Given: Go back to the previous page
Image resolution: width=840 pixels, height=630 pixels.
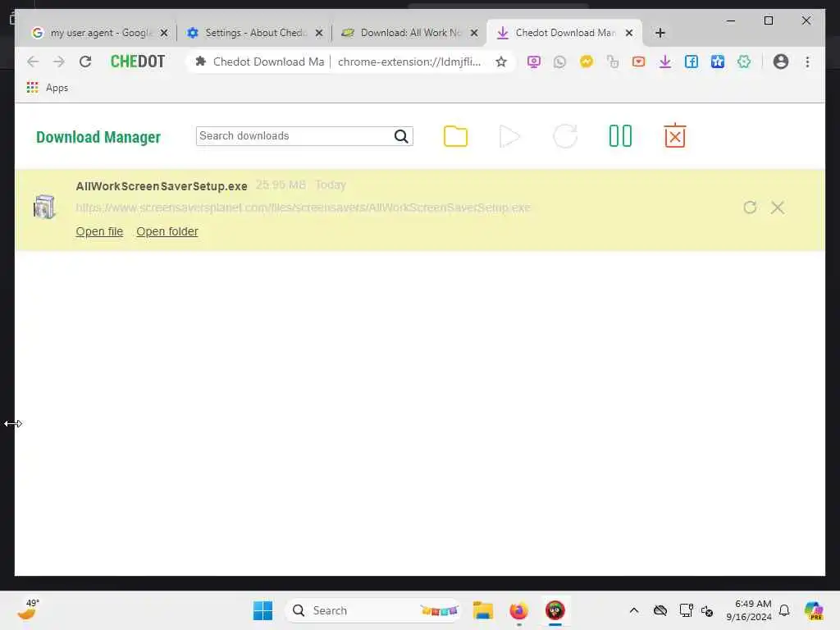Looking at the screenshot, I should [x=33, y=62].
